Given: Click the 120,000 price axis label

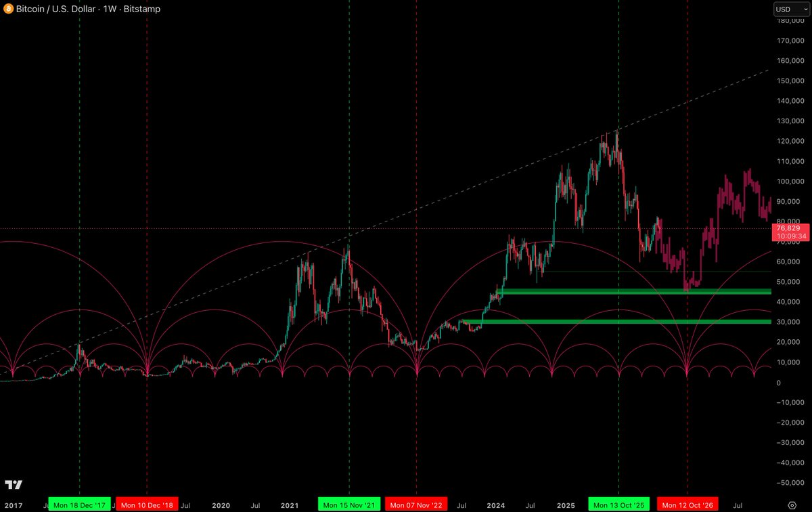Looking at the screenshot, I should point(792,141).
